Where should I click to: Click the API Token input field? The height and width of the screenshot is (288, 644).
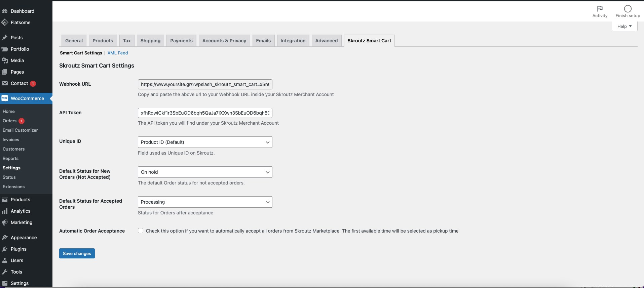[x=205, y=113]
